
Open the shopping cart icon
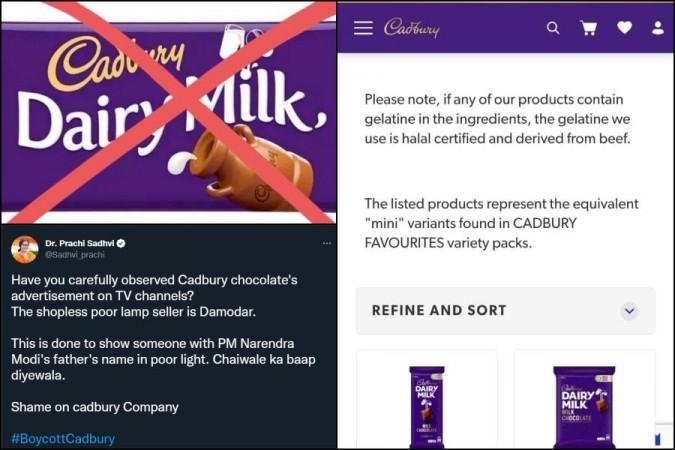(588, 28)
